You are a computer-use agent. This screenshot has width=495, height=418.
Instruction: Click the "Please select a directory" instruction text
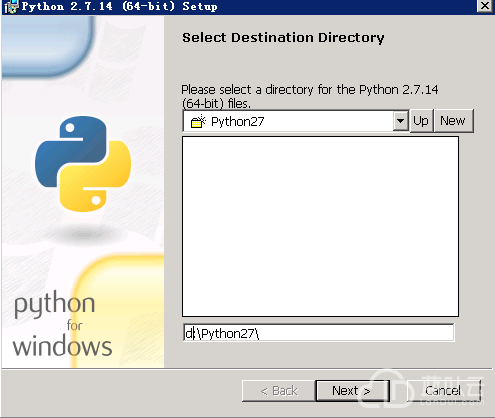[310, 96]
